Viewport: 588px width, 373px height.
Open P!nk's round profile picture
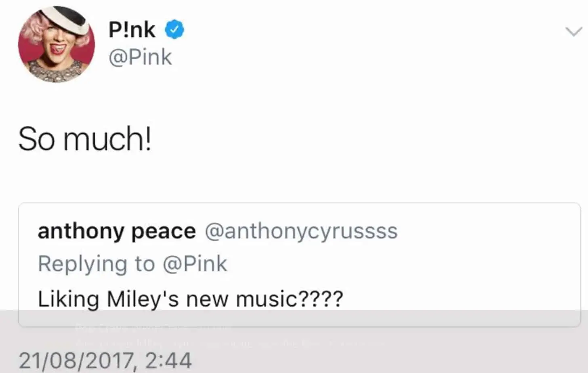point(57,44)
